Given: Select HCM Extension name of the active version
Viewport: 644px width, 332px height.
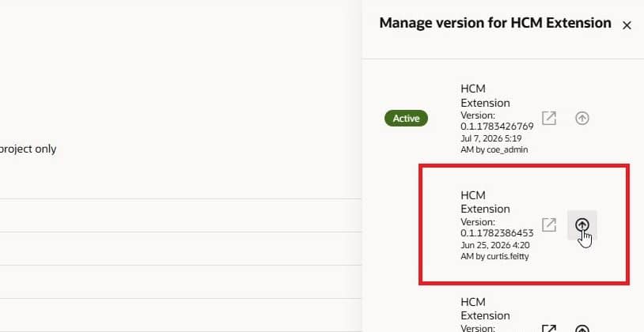Looking at the screenshot, I should (485, 96).
